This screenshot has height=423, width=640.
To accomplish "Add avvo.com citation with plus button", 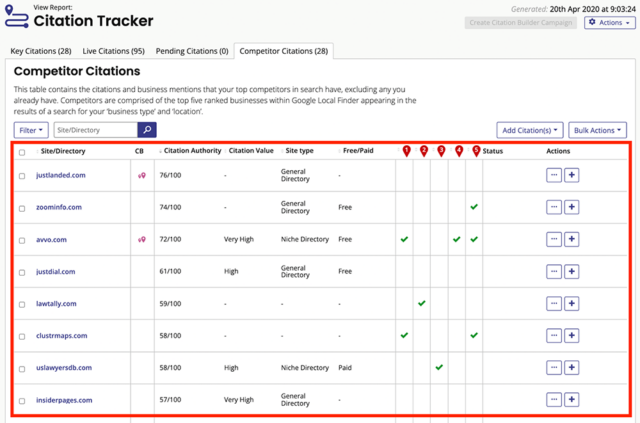I will point(571,239).
